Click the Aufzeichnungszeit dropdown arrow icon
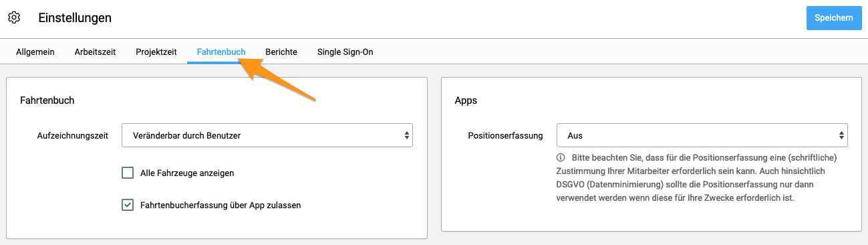This screenshot has width=868, height=245. [407, 135]
